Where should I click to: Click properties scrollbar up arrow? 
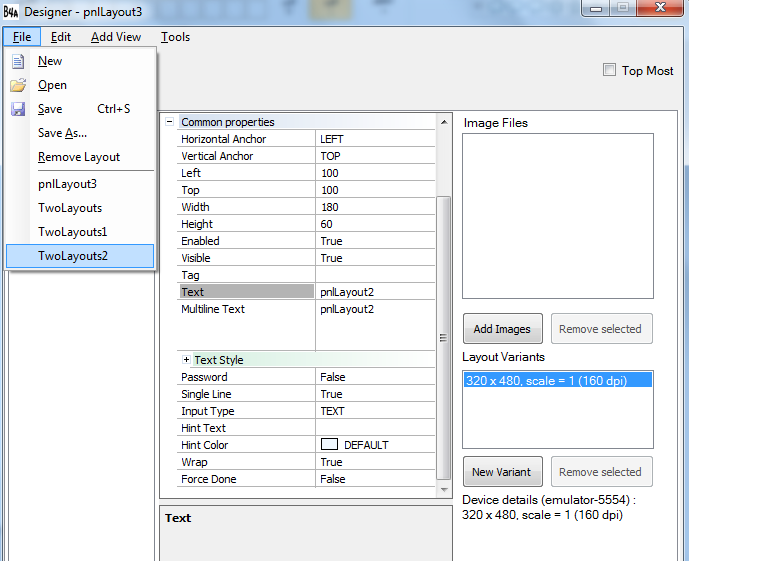tap(444, 122)
